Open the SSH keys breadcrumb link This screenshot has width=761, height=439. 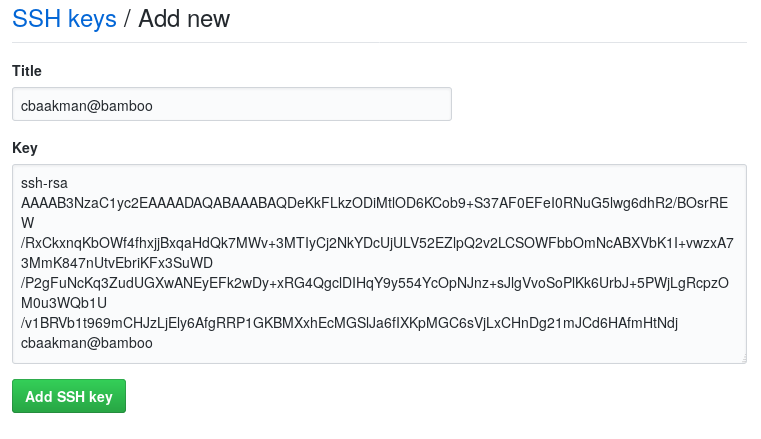(64, 18)
